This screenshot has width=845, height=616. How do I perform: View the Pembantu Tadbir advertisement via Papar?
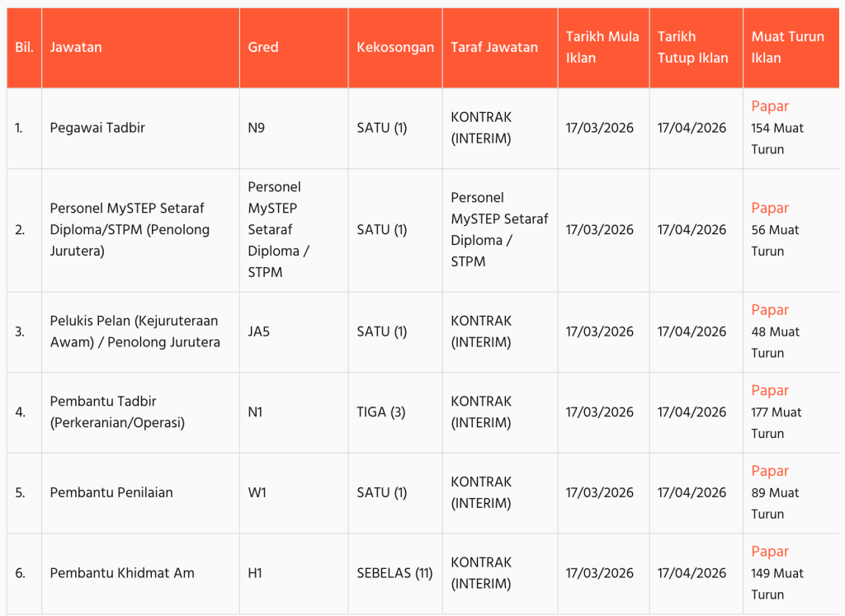pos(770,391)
